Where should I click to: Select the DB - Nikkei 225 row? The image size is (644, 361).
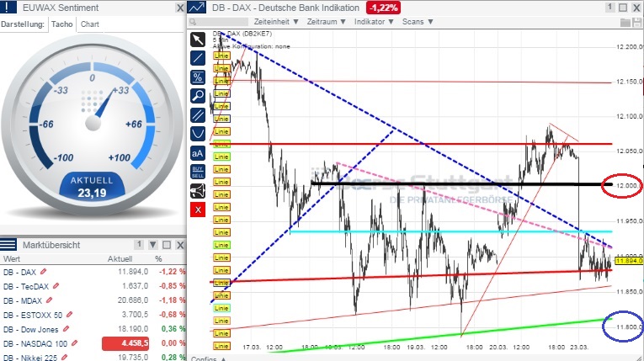pos(93,357)
